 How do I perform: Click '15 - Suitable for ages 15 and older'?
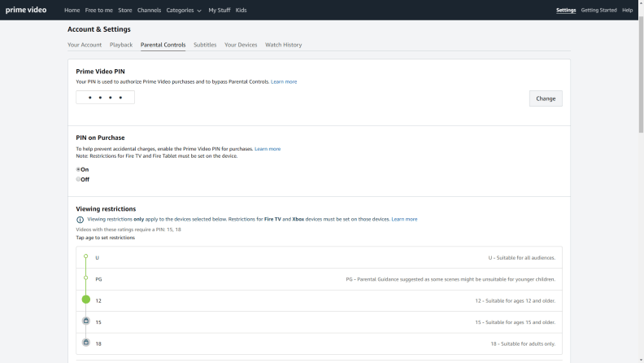(515, 322)
